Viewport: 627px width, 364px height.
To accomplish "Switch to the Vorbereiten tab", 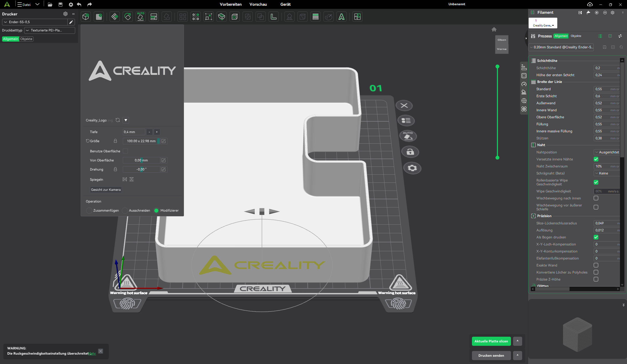I will coord(231,4).
